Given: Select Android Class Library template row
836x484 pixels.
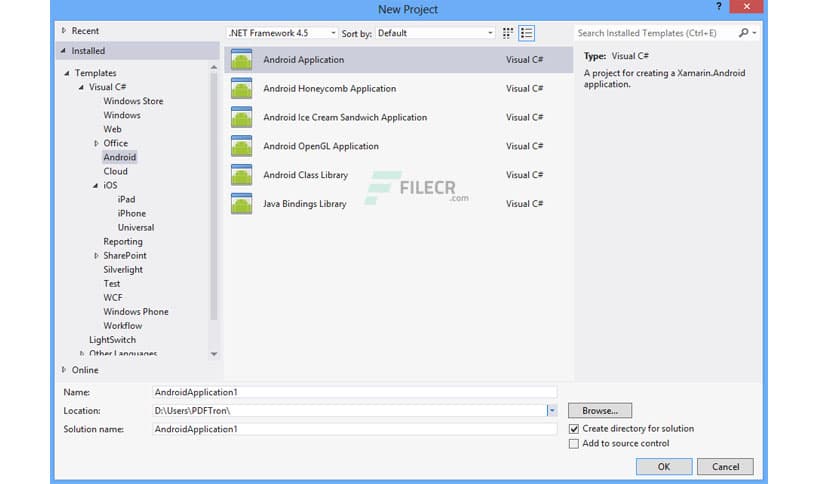Looking at the screenshot, I should pos(398,175).
